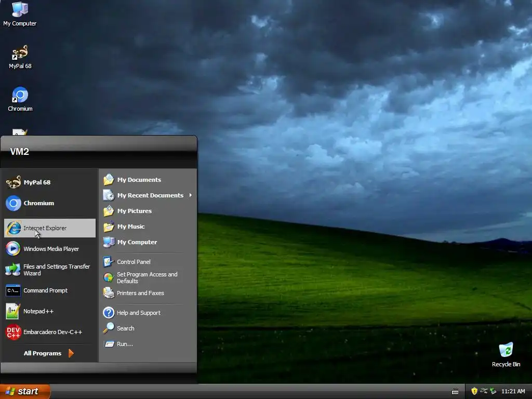The image size is (532, 399).
Task: Open Help and Support
Action: pyautogui.click(x=148, y=312)
